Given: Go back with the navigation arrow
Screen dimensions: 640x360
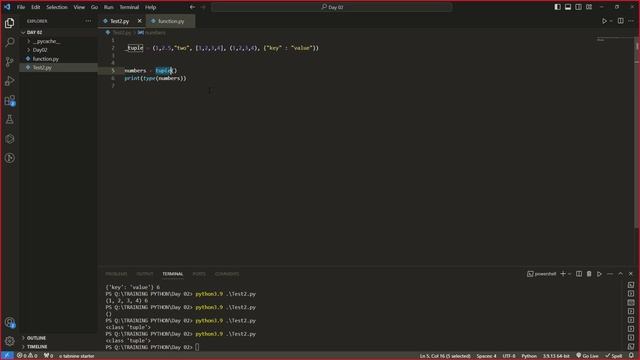Looking at the screenshot, I should pyautogui.click(x=192, y=7).
